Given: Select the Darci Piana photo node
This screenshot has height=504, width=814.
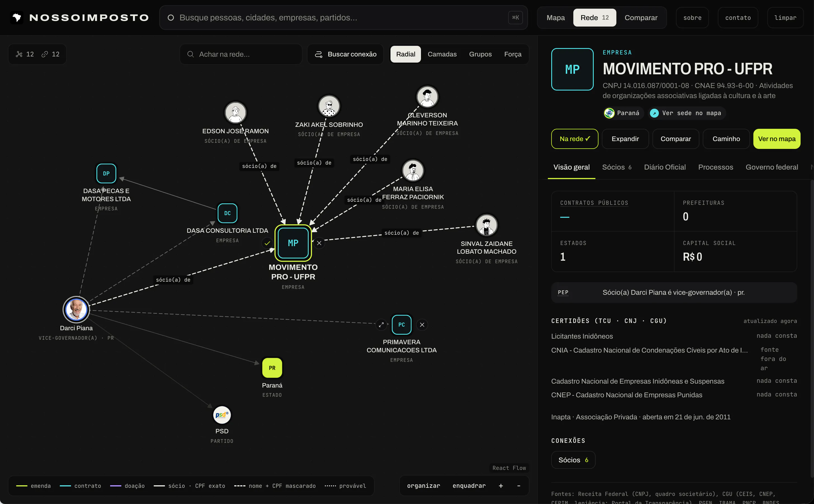Looking at the screenshot, I should (76, 309).
